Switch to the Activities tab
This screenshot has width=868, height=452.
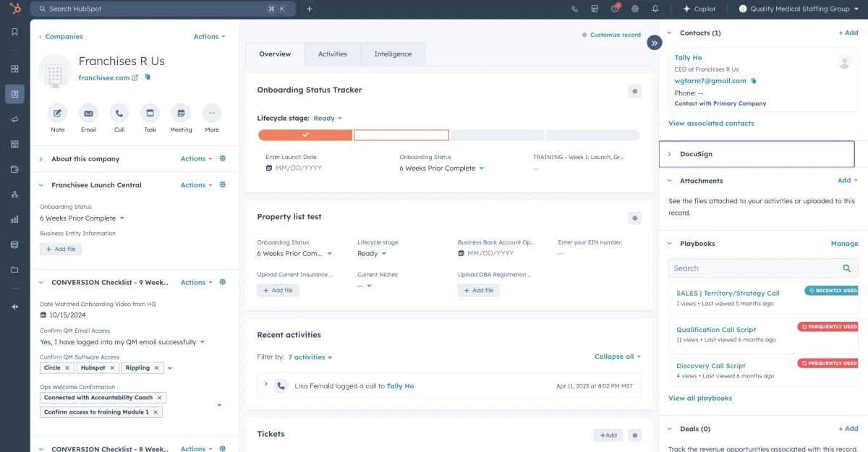(333, 54)
